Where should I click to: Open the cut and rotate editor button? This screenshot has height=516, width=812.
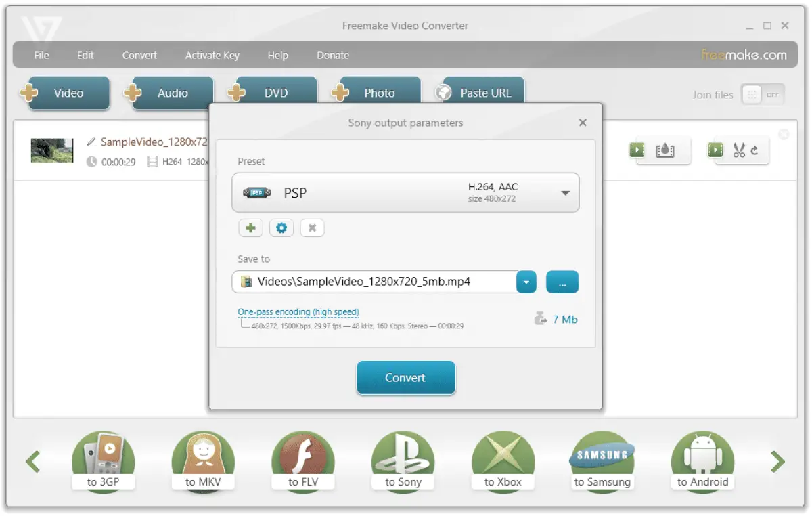(x=738, y=150)
